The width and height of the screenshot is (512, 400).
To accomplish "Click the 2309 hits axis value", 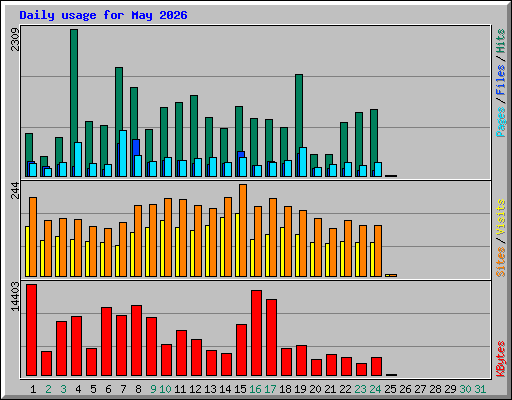I will pos(15,40).
